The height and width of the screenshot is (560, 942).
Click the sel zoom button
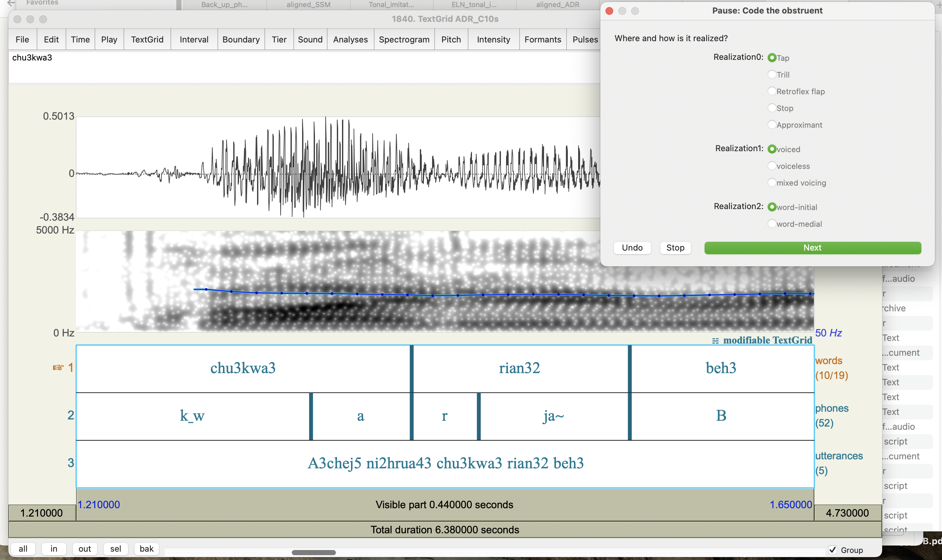click(115, 549)
